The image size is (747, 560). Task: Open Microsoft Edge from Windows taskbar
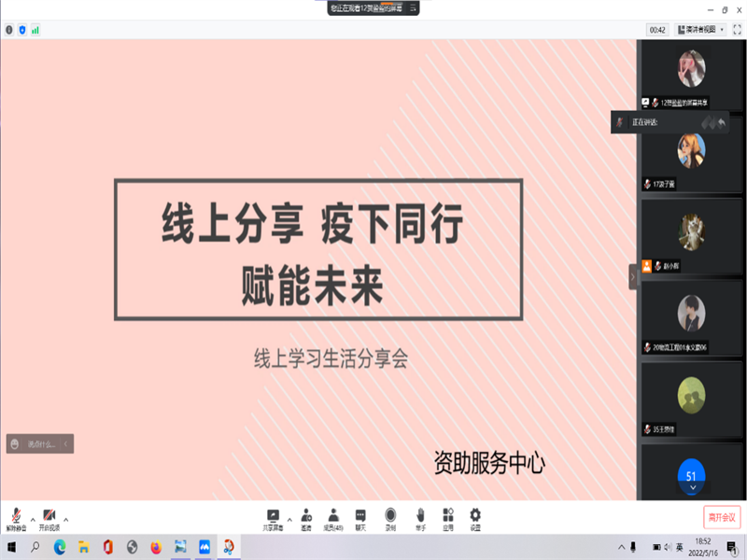60,547
